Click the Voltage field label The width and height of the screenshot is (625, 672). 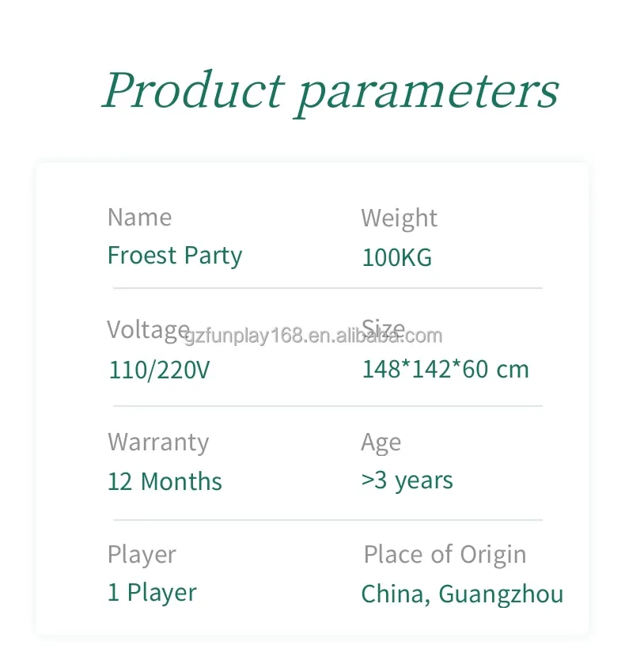(148, 329)
